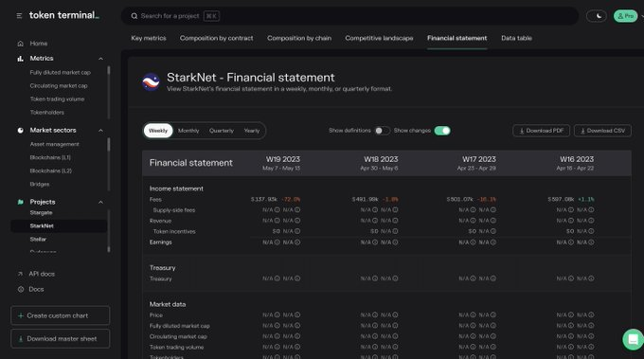Click the -72.0% fees change value
644x359 pixels.
pos(291,199)
